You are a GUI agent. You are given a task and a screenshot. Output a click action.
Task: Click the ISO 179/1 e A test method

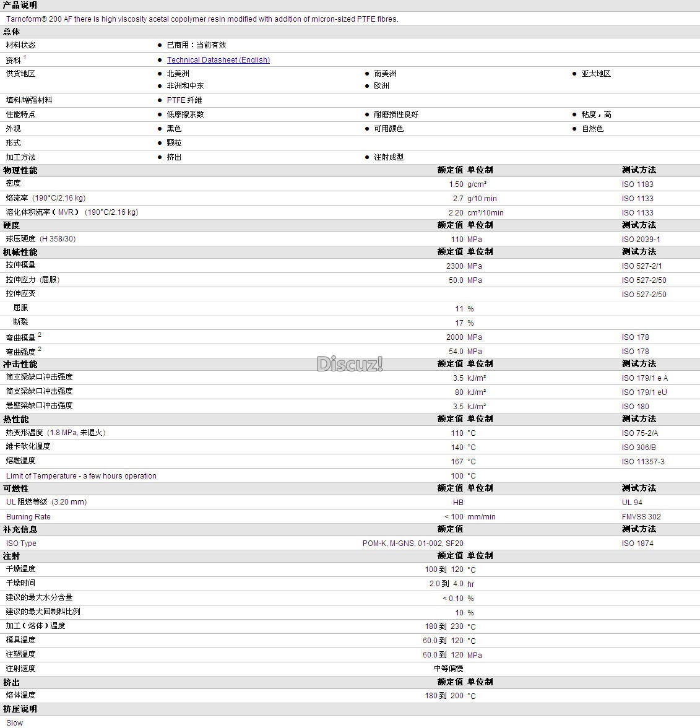645,378
